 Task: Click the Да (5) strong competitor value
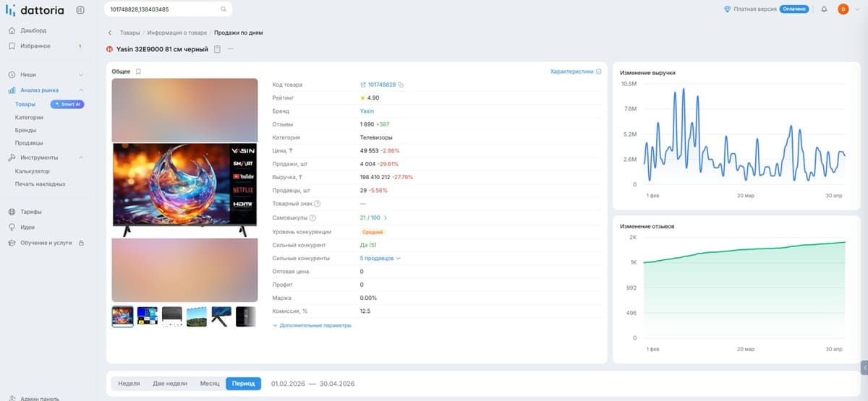368,245
